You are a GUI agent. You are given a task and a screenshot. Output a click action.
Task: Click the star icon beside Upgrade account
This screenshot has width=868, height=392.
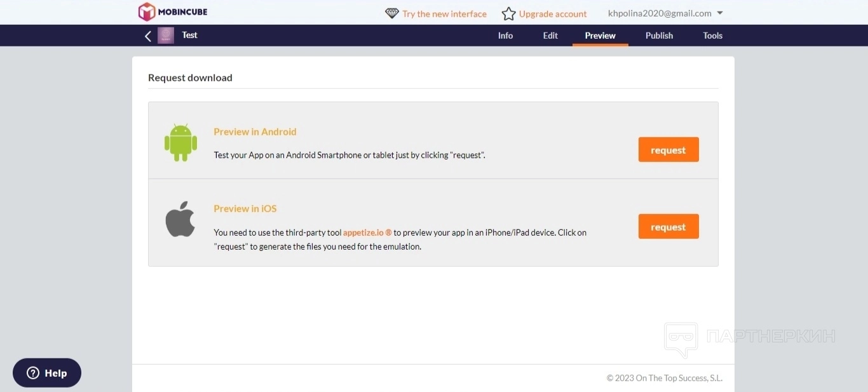[x=508, y=13]
